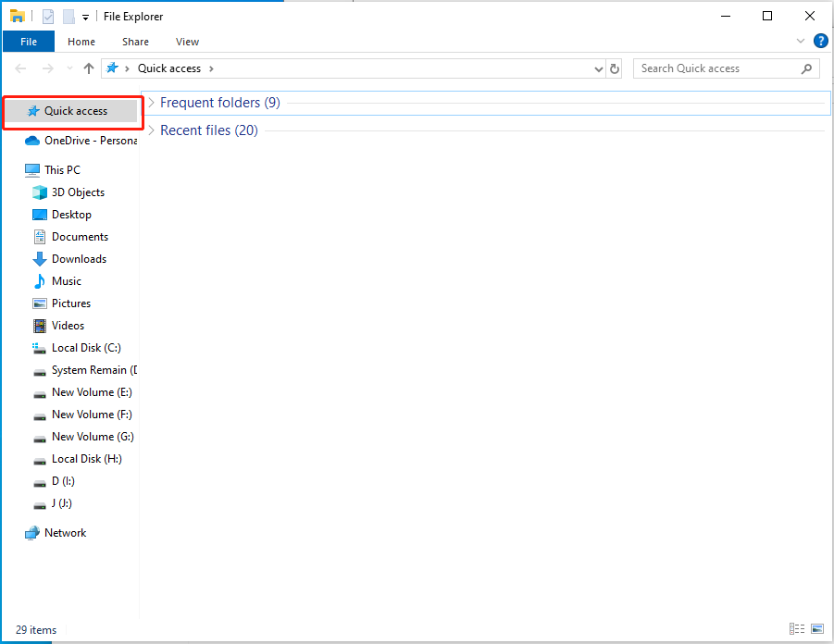Open the File ribbon tab
834x644 pixels.
29,42
